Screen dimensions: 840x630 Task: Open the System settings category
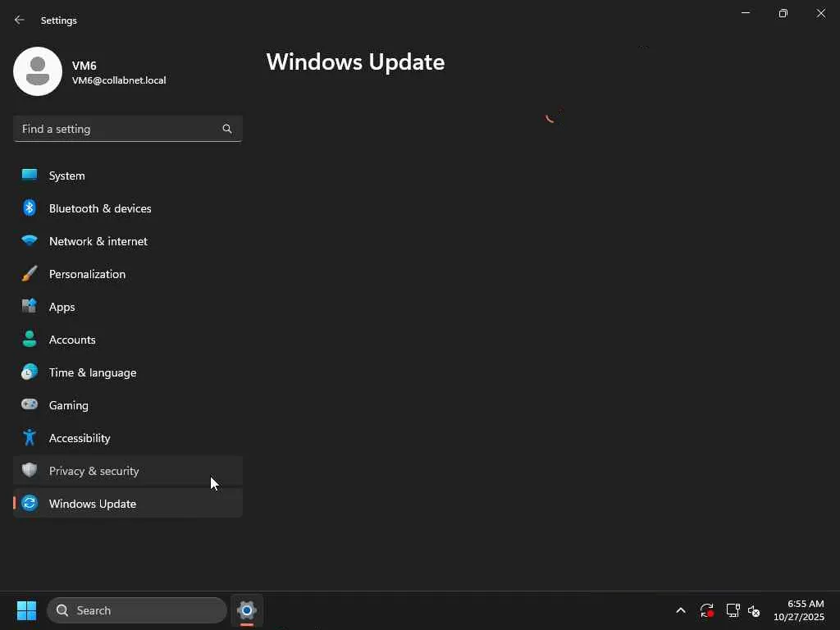[128, 176]
